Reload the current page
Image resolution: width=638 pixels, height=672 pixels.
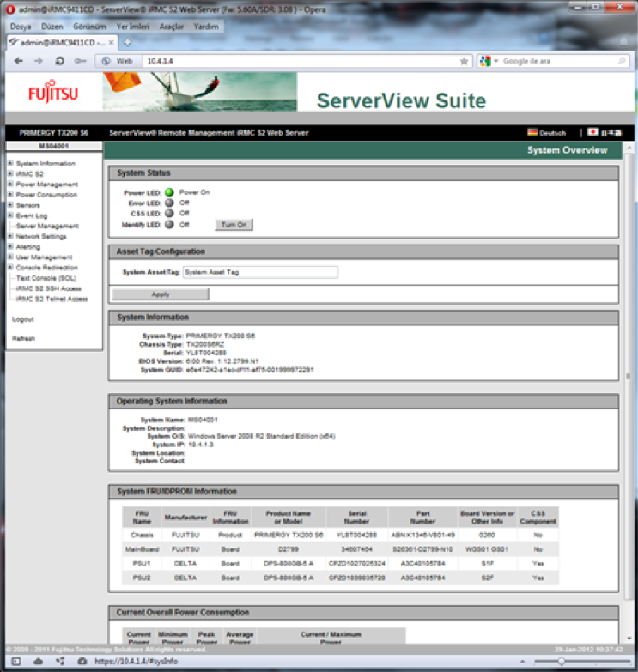coord(59,61)
